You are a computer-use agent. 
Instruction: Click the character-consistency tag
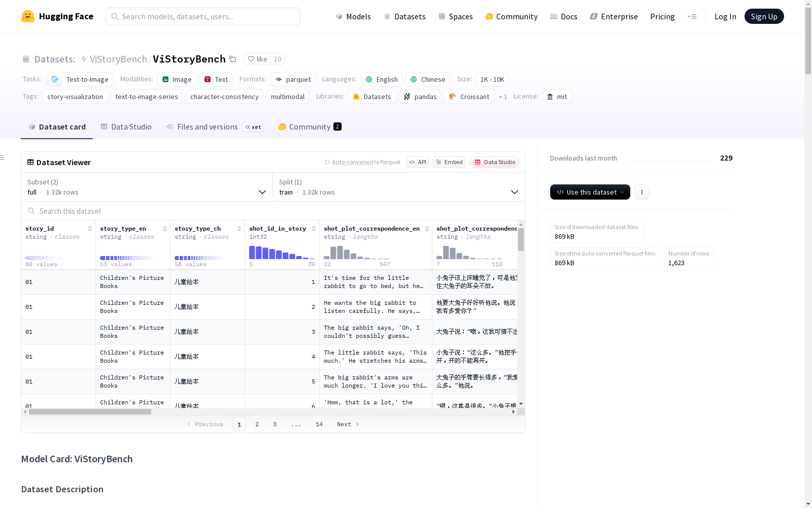click(x=224, y=97)
